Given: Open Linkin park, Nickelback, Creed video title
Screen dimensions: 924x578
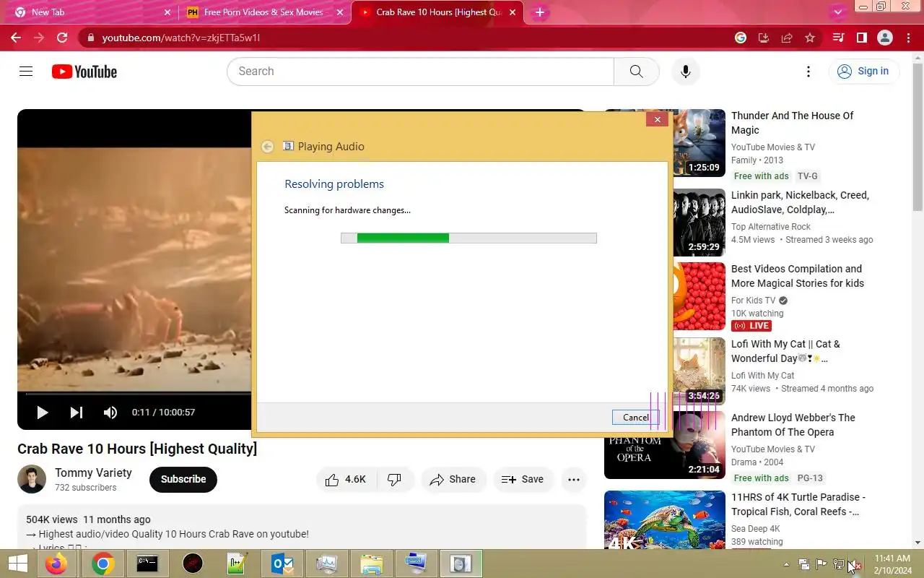Looking at the screenshot, I should (x=800, y=202).
